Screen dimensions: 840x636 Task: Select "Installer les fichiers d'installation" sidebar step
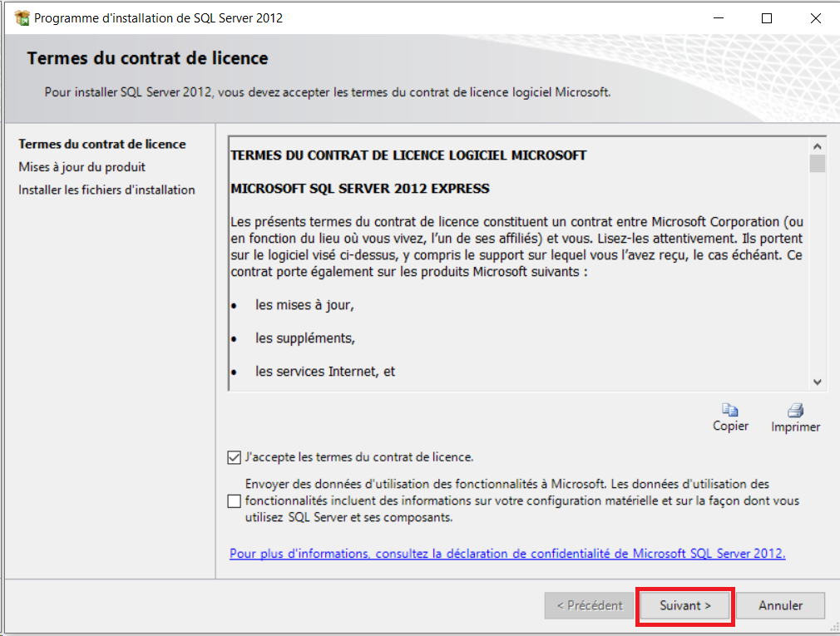point(106,190)
